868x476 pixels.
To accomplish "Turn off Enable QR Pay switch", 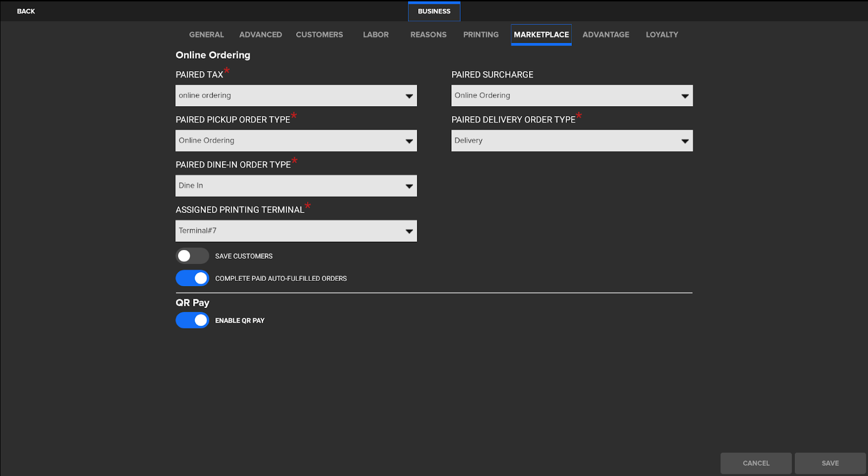I will tap(192, 320).
